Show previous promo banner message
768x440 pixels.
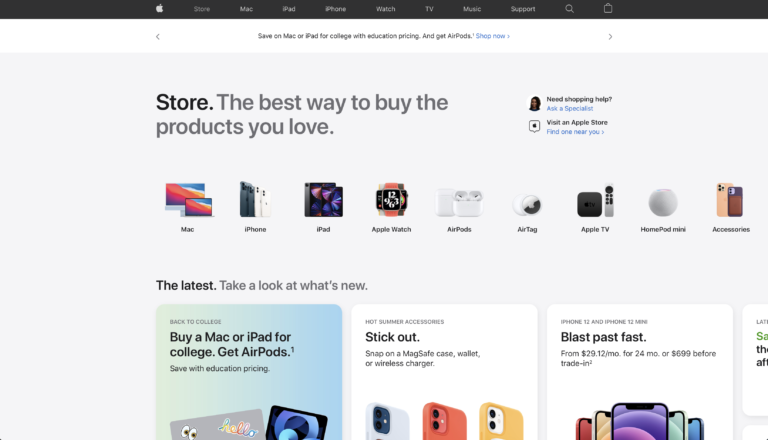click(158, 36)
